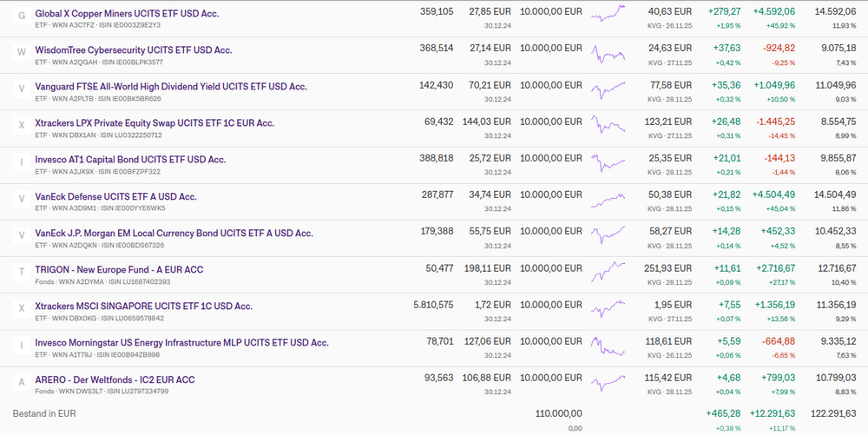Click the VanEck Defense UCITS ETF title
This screenshot has width=868, height=435.
115,196
